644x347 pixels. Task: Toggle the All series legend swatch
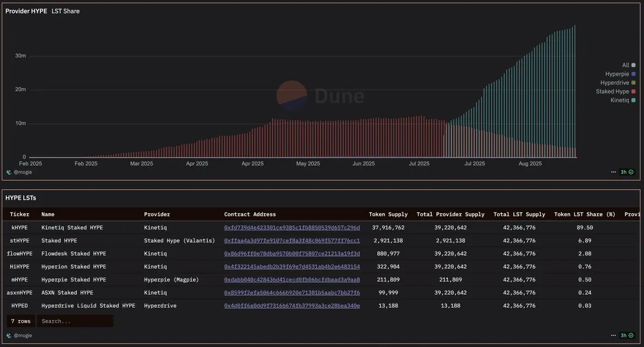click(x=633, y=66)
